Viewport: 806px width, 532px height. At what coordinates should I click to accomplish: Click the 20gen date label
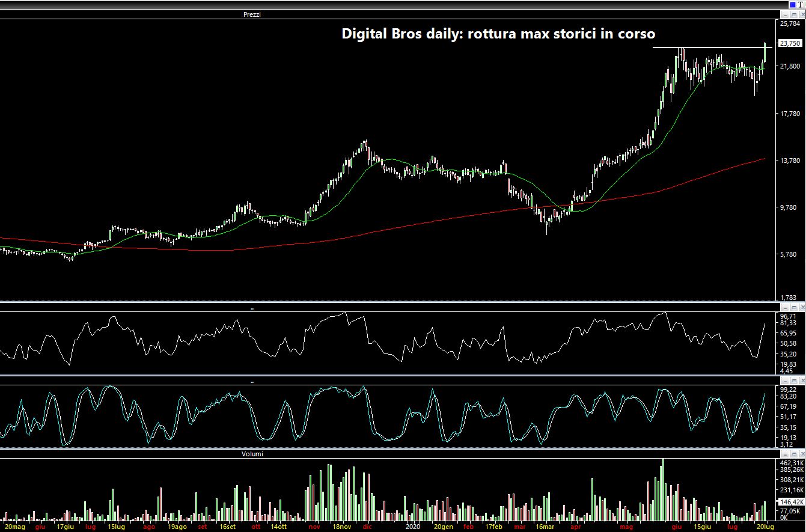[x=443, y=527]
